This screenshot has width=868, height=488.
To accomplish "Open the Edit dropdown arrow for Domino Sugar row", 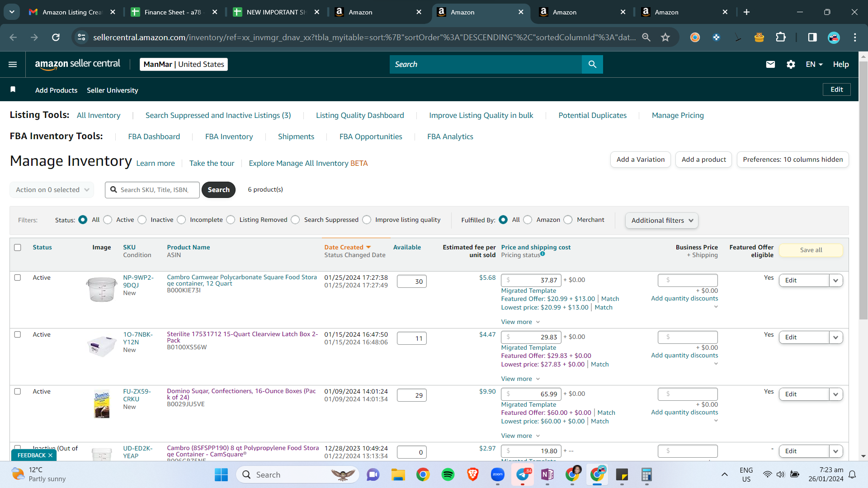I will [836, 394].
